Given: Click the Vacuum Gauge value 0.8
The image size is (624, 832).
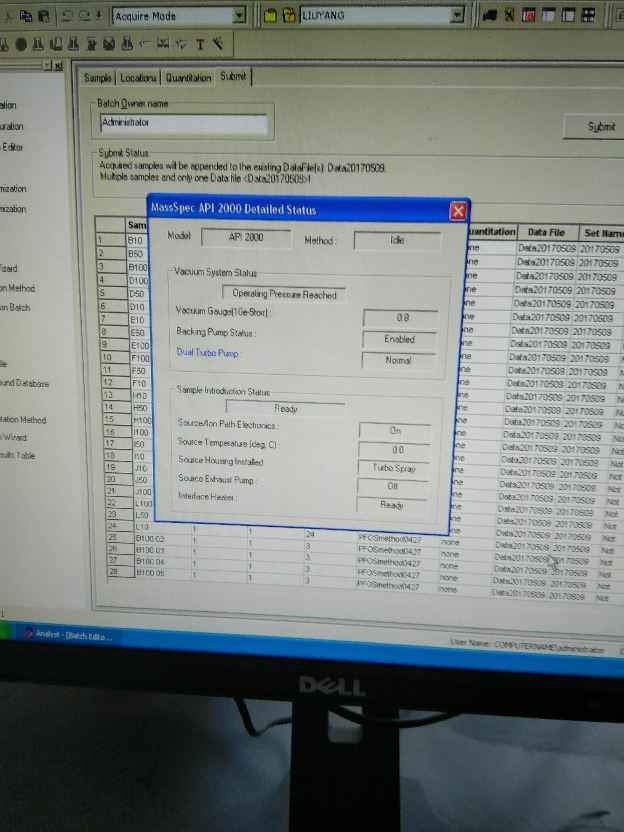Looking at the screenshot, I should (401, 317).
